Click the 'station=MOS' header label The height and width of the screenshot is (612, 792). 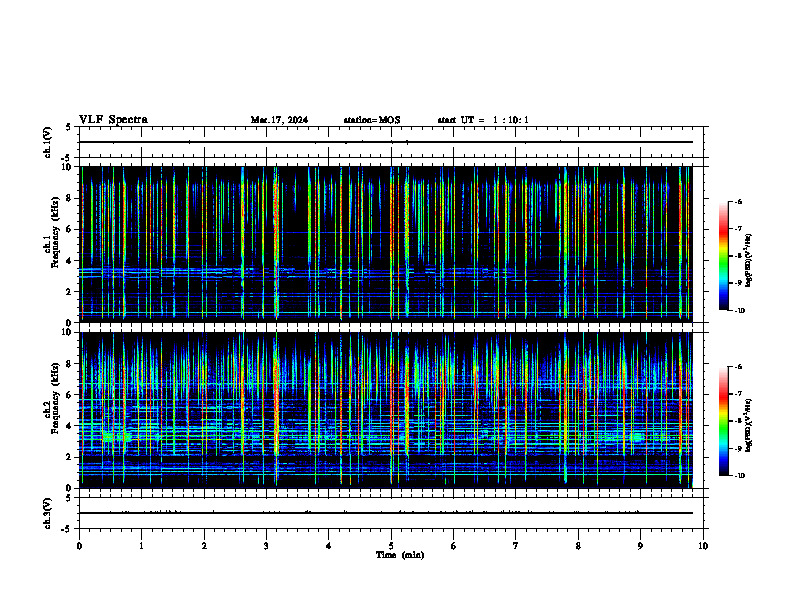tap(372, 120)
